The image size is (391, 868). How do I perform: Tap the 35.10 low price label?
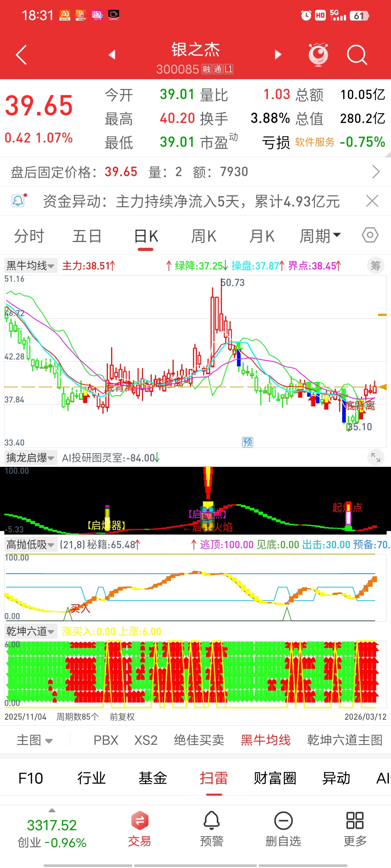360,427
